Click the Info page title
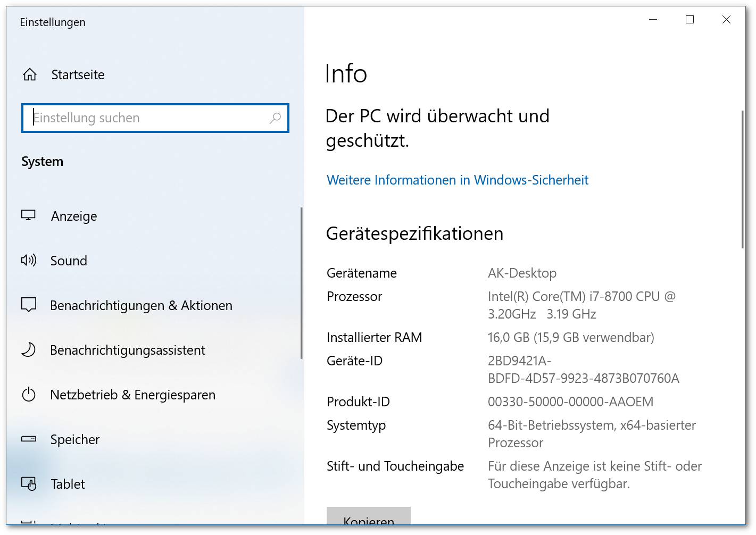 tap(346, 73)
